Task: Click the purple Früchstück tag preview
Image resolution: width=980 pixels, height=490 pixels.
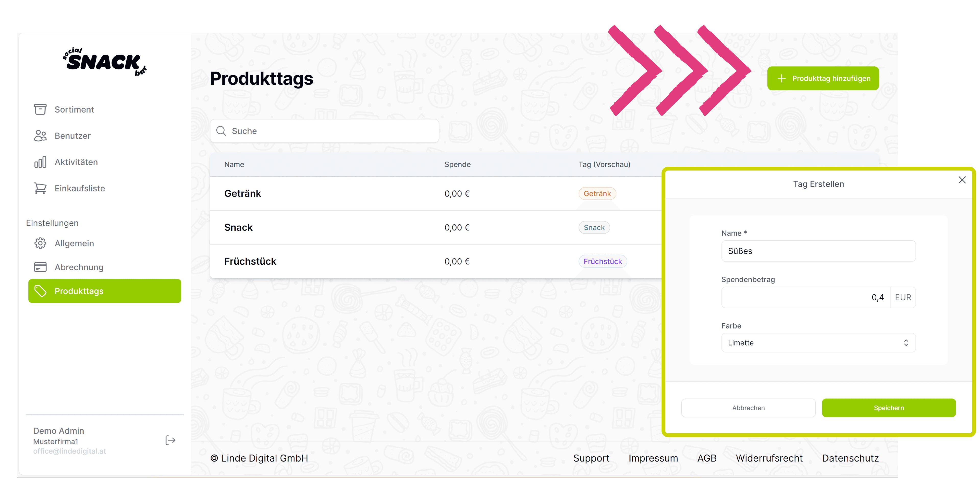Action: point(602,261)
